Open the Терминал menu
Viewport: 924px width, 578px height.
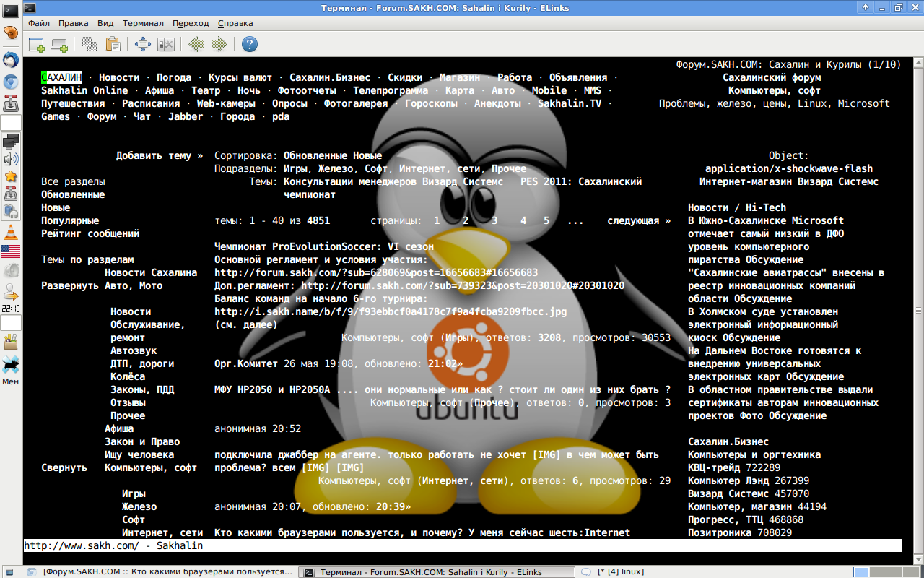(143, 23)
